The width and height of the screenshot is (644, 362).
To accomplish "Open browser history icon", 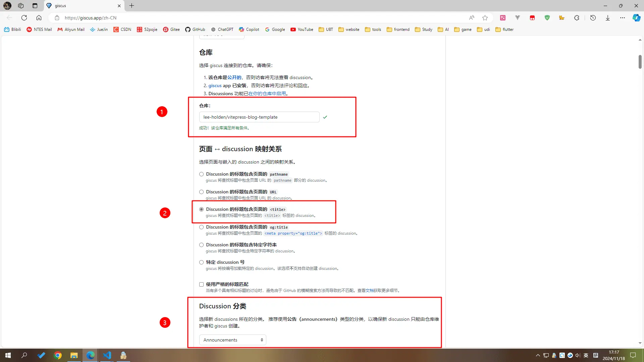I will [593, 18].
